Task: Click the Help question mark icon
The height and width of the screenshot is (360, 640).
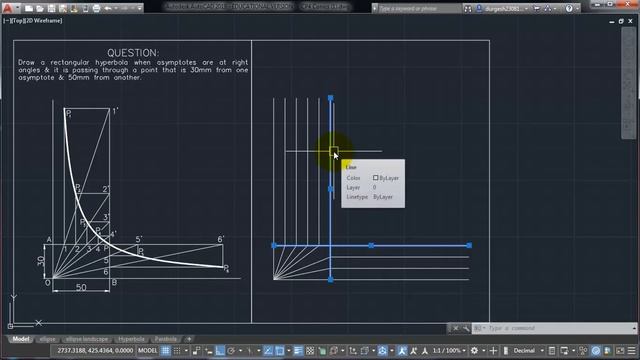Action: [569, 9]
